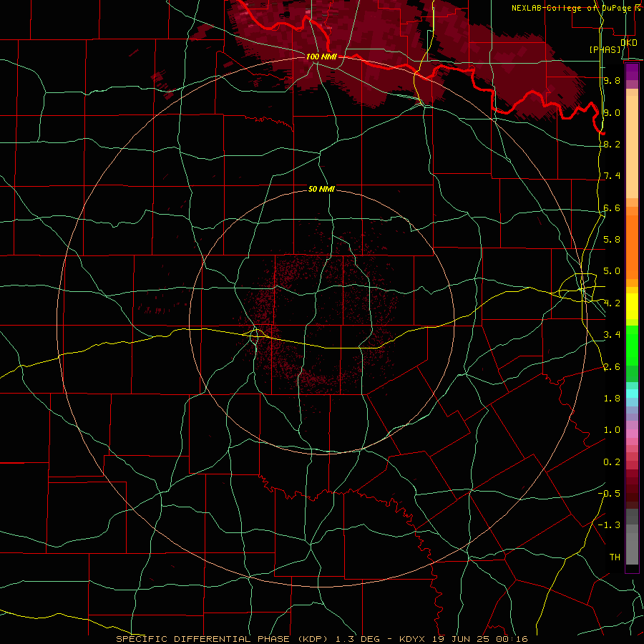Click the DKD label above the legend
Viewport: 644px width, 644px height.
(x=629, y=43)
